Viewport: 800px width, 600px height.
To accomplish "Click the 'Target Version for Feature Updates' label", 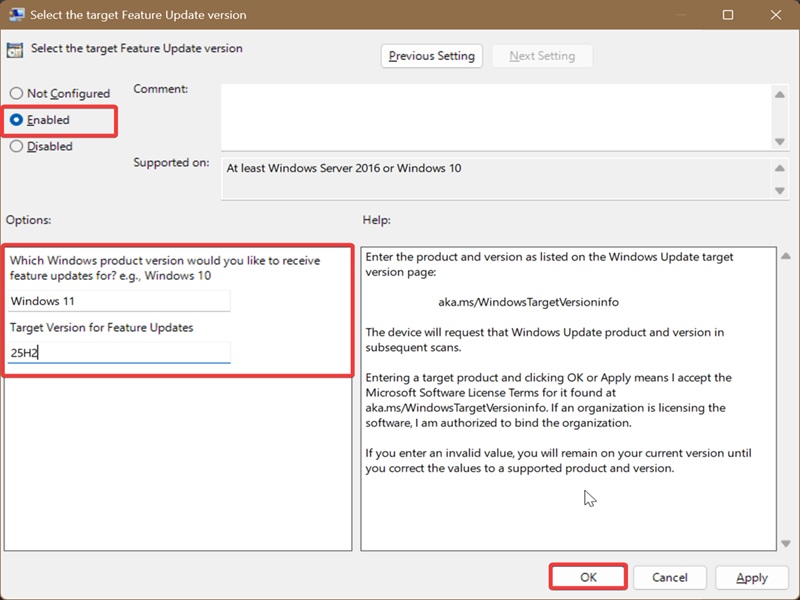I will (102, 328).
